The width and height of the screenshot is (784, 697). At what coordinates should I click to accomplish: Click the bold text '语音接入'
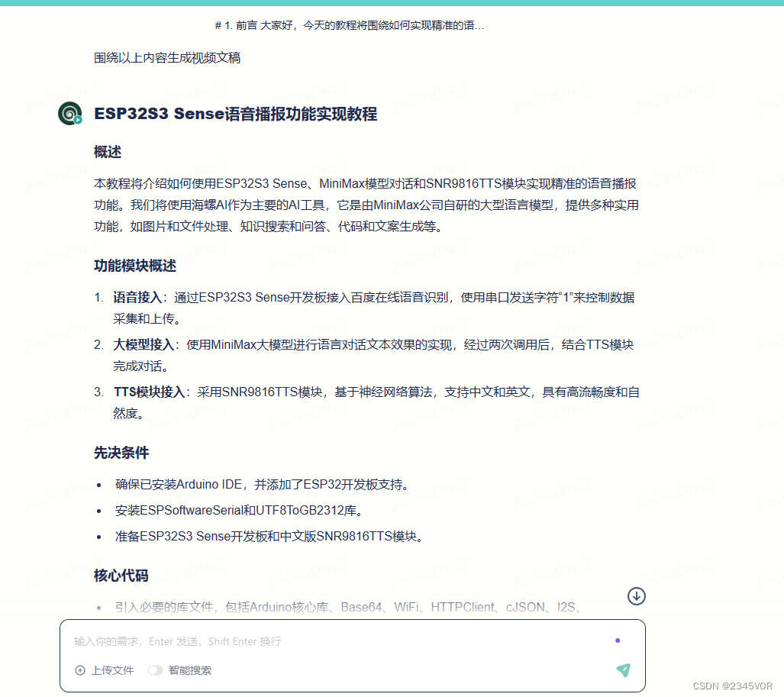137,298
